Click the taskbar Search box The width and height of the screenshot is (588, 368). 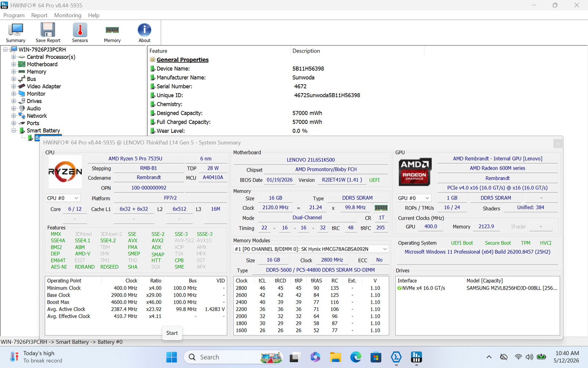(x=234, y=357)
